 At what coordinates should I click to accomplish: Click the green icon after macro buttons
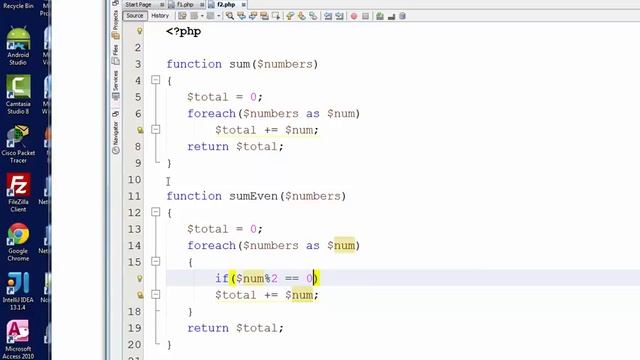tap(380, 16)
